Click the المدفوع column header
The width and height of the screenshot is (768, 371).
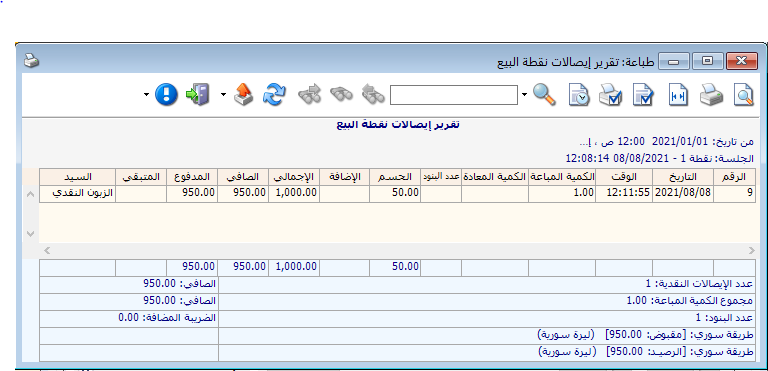(192, 177)
